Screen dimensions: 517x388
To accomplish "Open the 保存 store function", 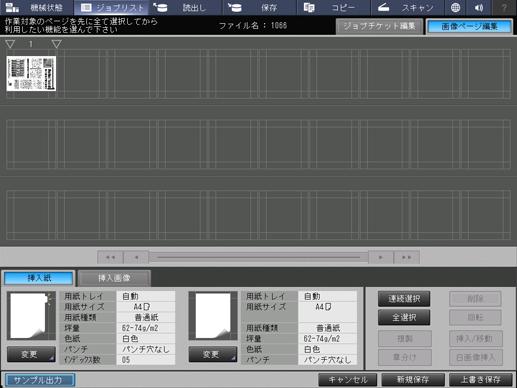I will [x=259, y=7].
